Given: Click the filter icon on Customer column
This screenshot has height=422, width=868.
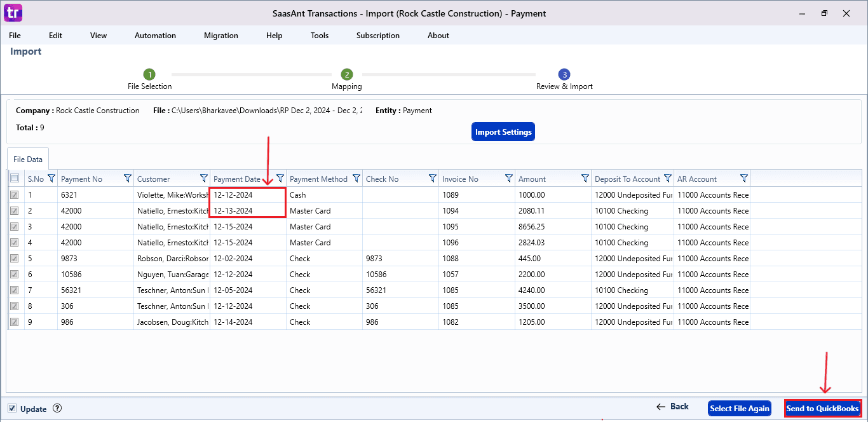Looking at the screenshot, I should click(203, 178).
